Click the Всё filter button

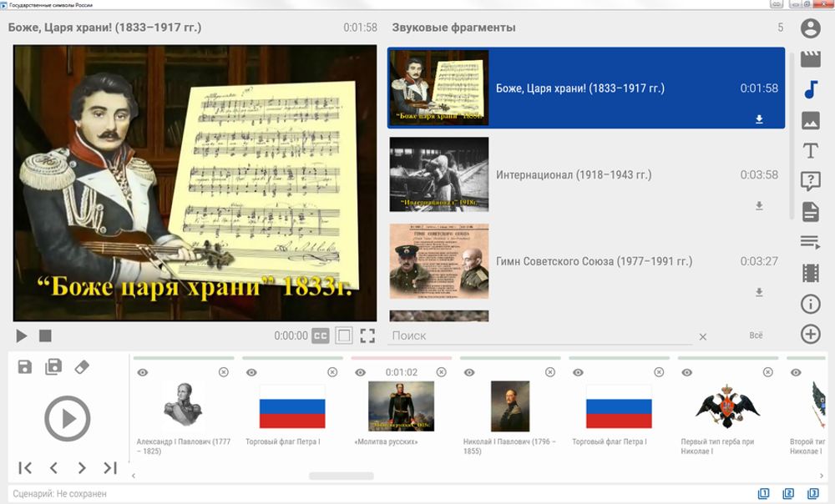coord(756,335)
